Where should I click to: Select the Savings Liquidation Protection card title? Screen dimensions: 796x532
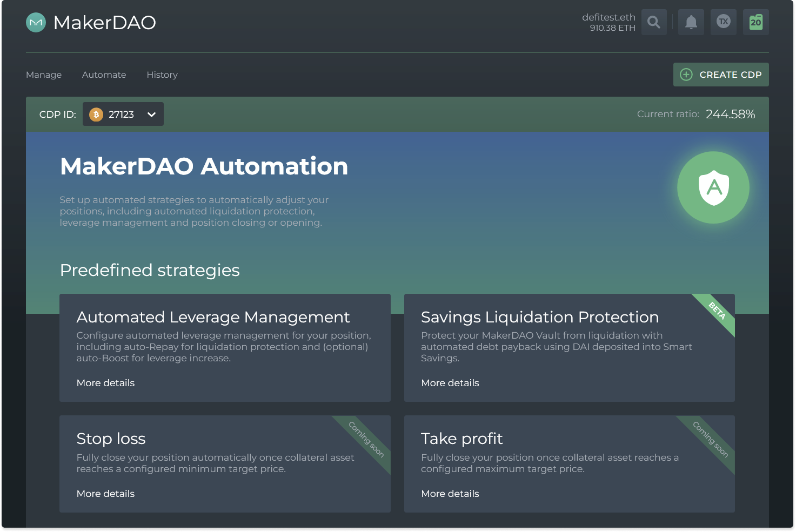pos(540,317)
